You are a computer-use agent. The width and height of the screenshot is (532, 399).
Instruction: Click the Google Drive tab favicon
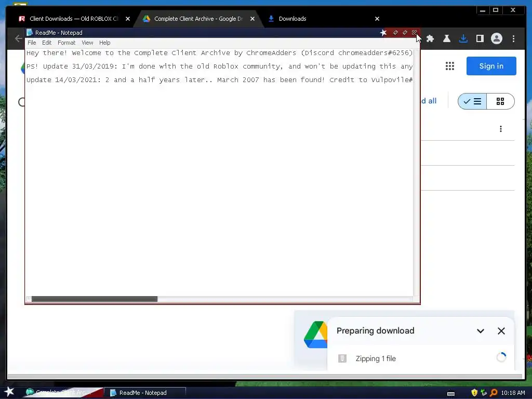coord(146,19)
